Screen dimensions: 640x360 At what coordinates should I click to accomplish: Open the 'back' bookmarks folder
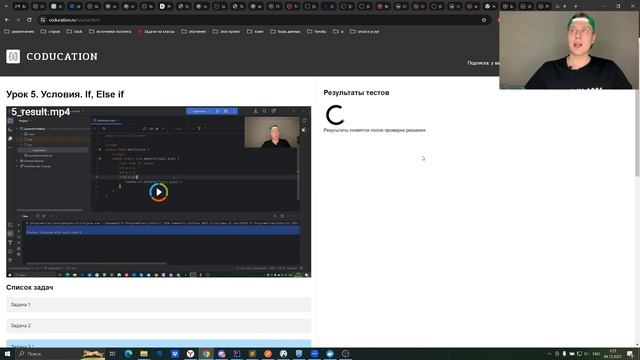click(74, 31)
